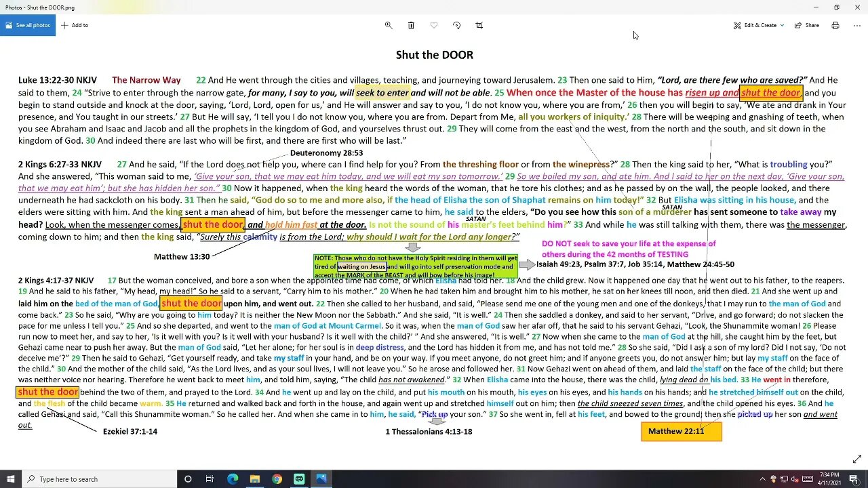The width and height of the screenshot is (868, 488).
Task: Go back to See all photos
Action: 28,25
